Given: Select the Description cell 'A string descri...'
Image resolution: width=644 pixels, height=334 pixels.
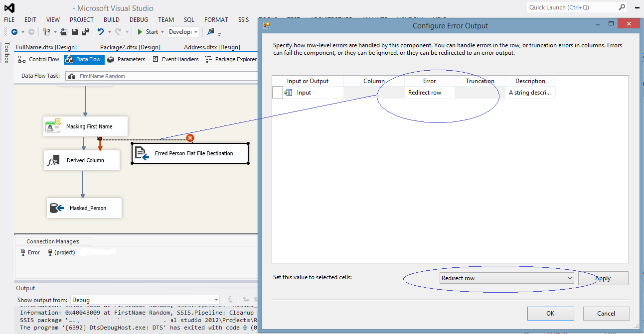Looking at the screenshot, I should tap(530, 93).
